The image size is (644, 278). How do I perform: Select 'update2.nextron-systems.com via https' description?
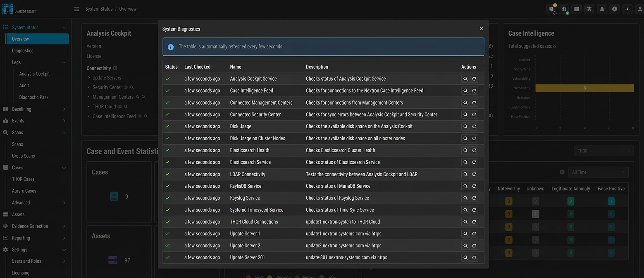[x=343, y=246]
